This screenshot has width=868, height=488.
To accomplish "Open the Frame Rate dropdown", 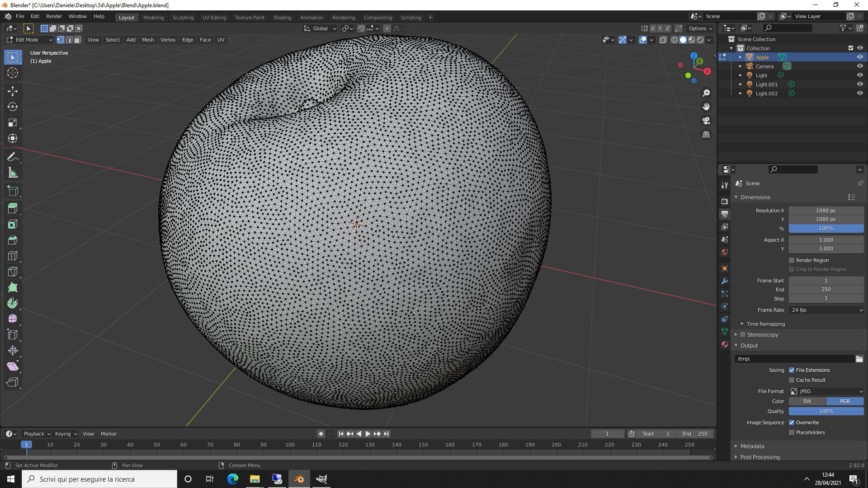I will 826,310.
